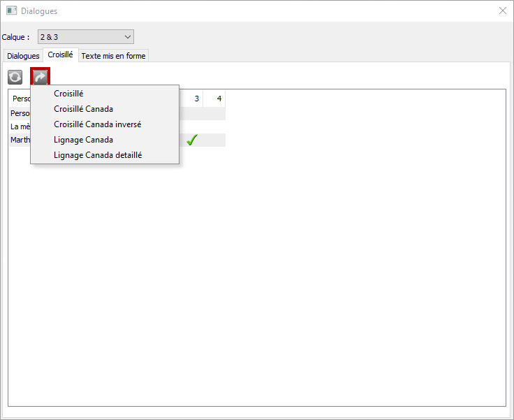Open the Calque dropdown showing 2 & 3
514x420 pixels.
(x=85, y=36)
